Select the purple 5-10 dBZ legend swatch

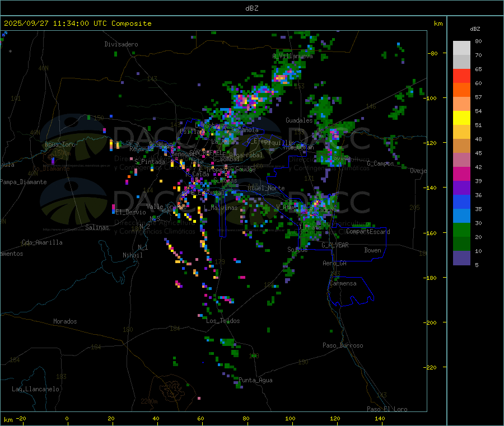[x=461, y=258]
